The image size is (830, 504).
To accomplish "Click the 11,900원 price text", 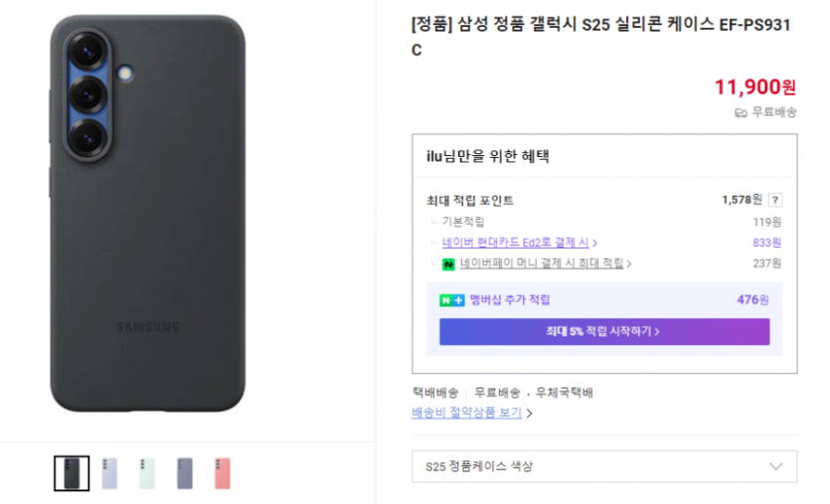I will 755,87.
